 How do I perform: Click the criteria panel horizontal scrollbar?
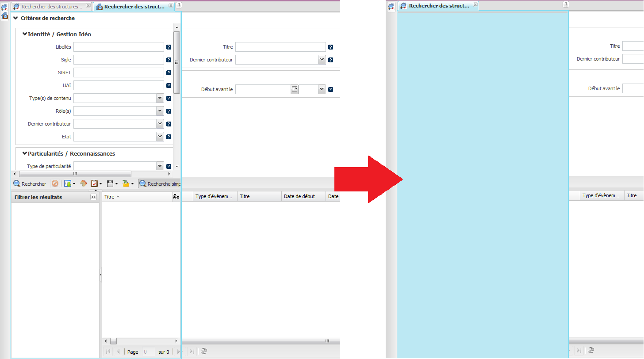[75, 174]
